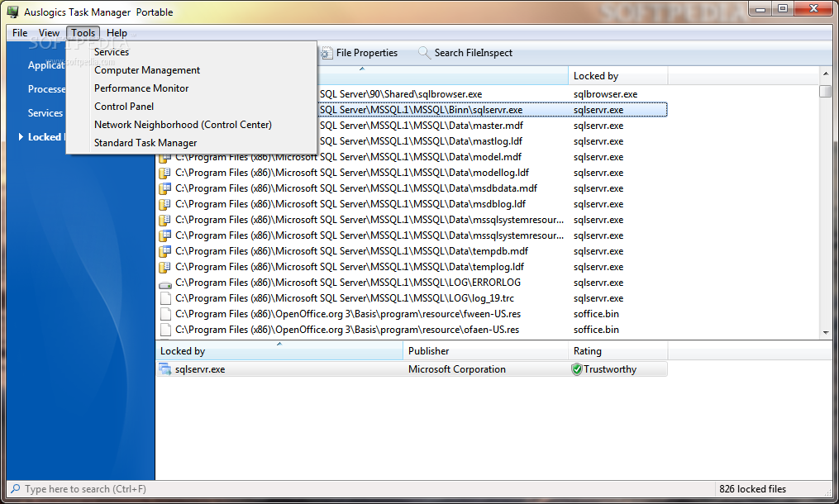Click the 826 locked files status text

[x=752, y=489]
